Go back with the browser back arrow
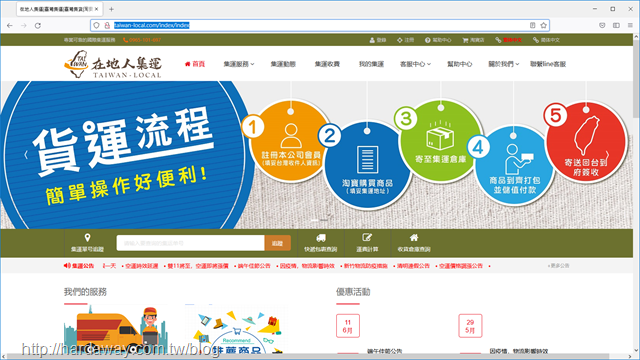 point(10,25)
